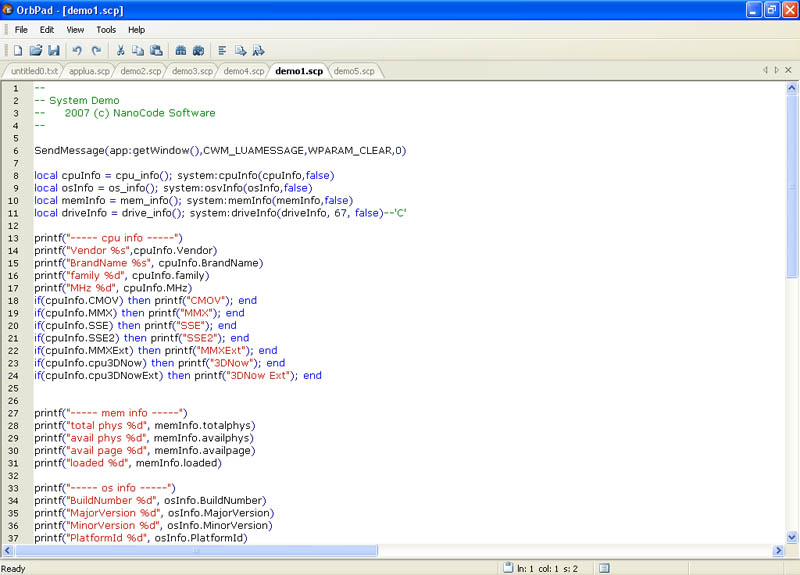Click the vertical scrollbar down arrow
This screenshot has height=575, width=800.
(x=793, y=537)
